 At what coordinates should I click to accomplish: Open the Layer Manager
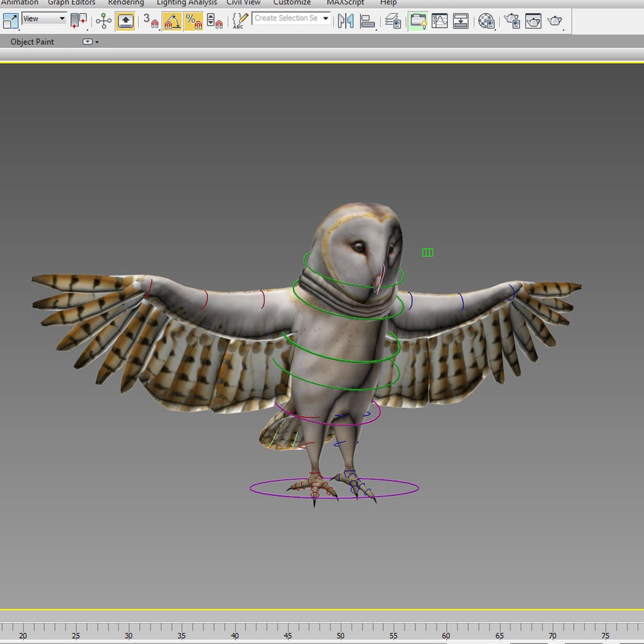pos(393,21)
